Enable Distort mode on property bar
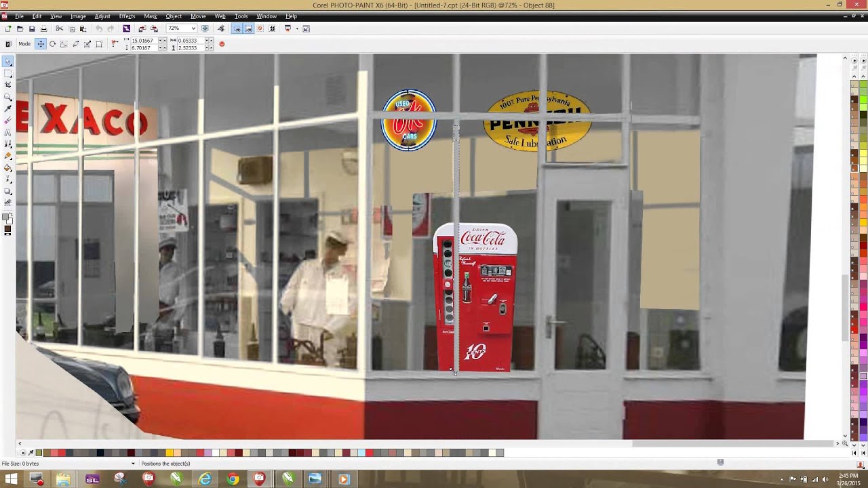This screenshot has width=868, height=488. (x=87, y=44)
